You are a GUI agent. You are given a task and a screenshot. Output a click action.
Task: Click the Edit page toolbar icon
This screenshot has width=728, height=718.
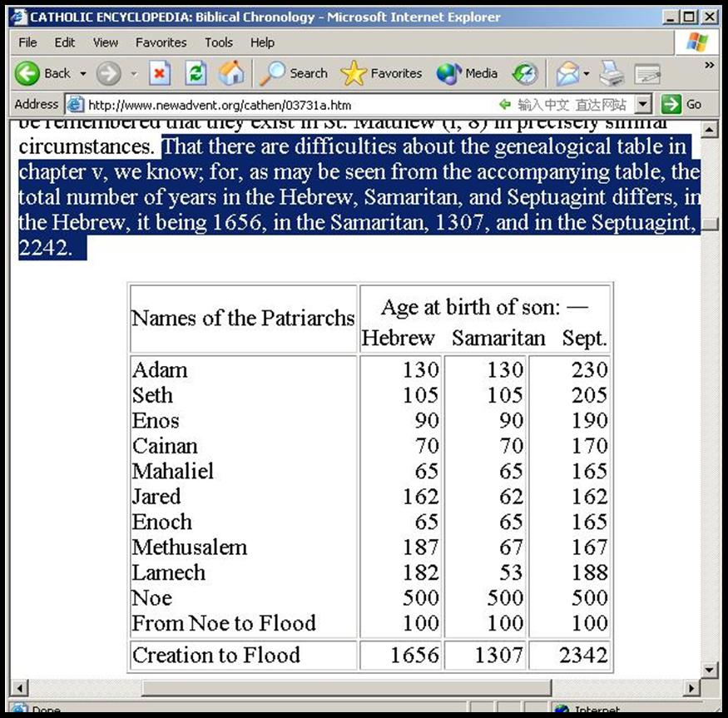pos(647,73)
